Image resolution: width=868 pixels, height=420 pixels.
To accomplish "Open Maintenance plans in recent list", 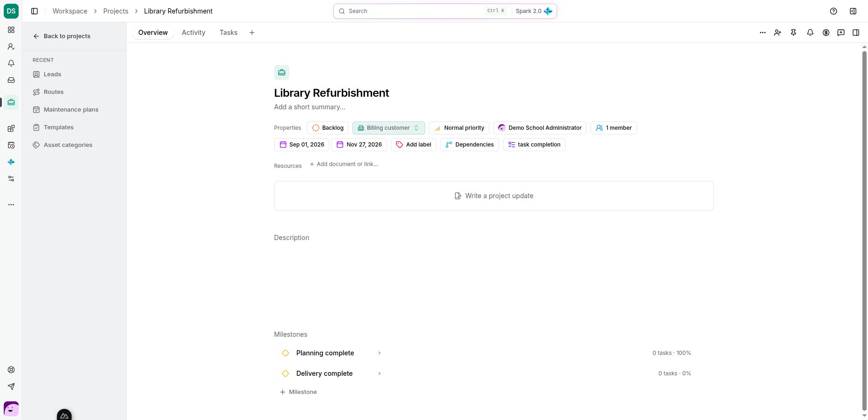I will (71, 110).
